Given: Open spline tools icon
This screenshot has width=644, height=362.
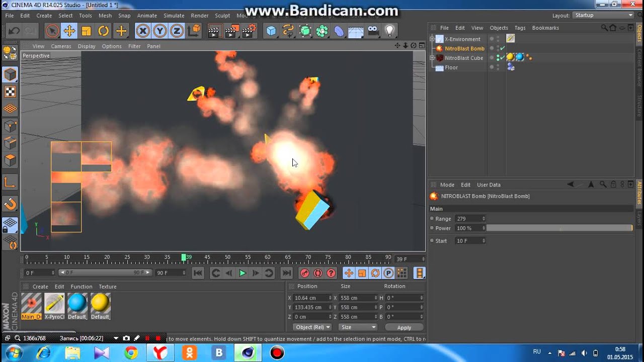Looking at the screenshot, I should click(288, 31).
